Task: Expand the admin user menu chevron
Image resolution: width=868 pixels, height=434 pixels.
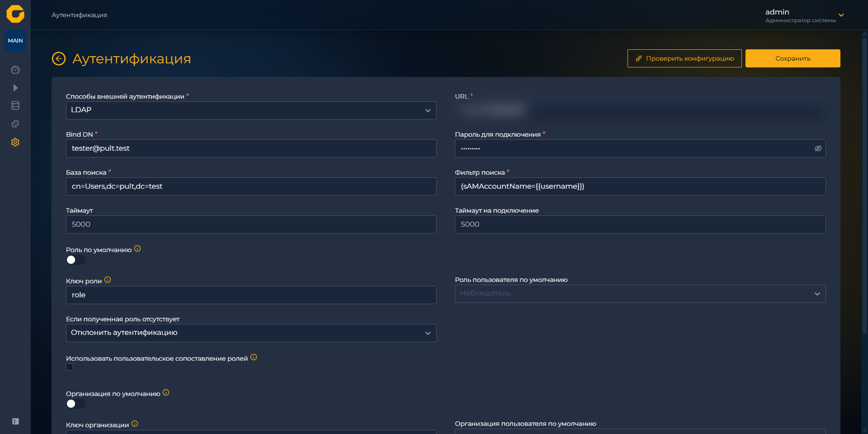Action: click(x=841, y=15)
